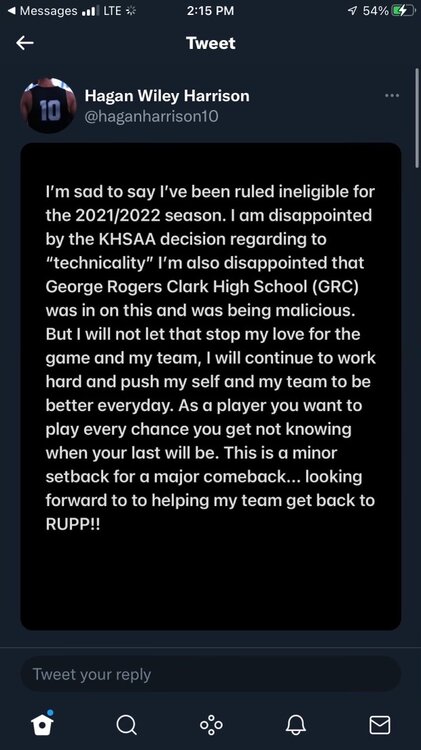The width and height of the screenshot is (421, 750).
Task: Tap the Tweet header title
Action: pyautogui.click(x=210, y=43)
